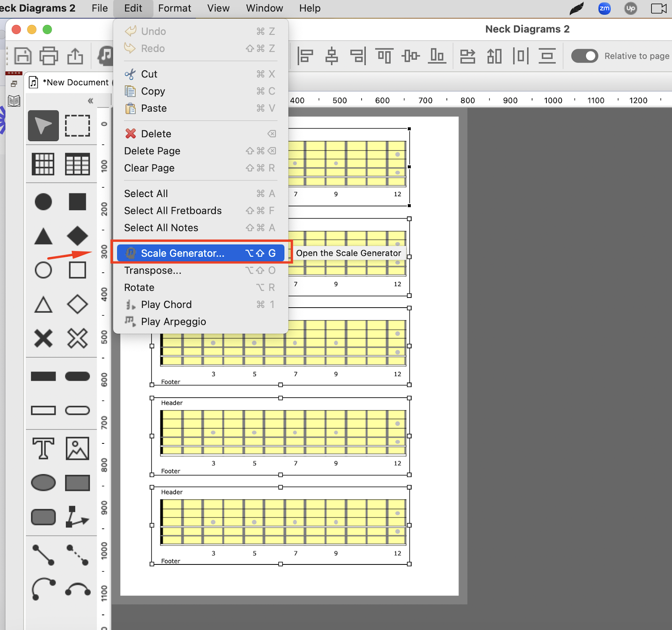The width and height of the screenshot is (672, 630).
Task: Select the filled triangle note marker
Action: point(43,236)
